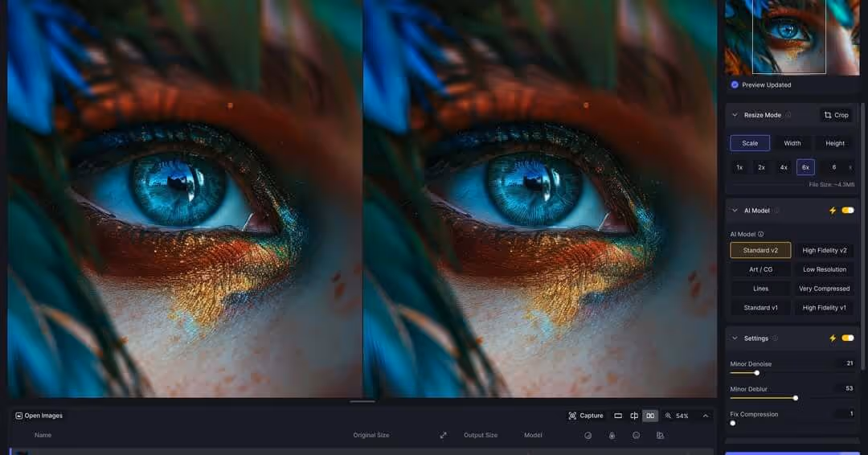Click the left original preview image
Image resolution: width=868 pixels, height=455 pixels.
[x=185, y=199]
